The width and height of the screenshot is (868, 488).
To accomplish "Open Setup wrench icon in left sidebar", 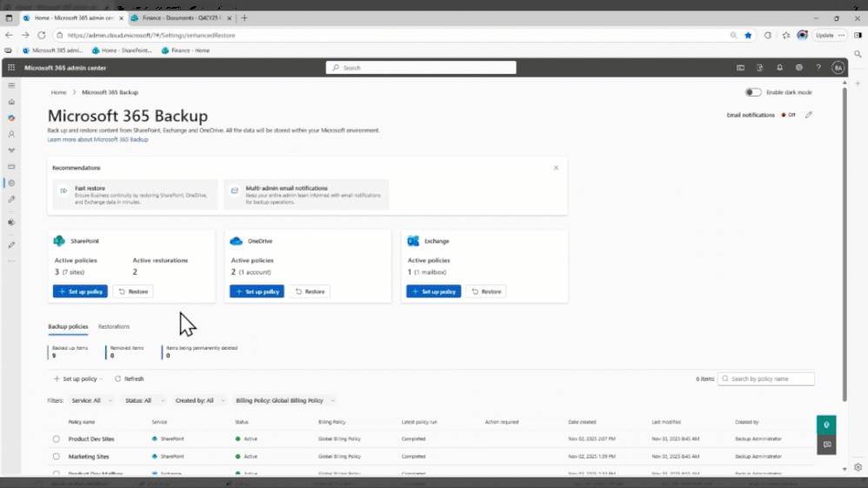I will coord(11,199).
